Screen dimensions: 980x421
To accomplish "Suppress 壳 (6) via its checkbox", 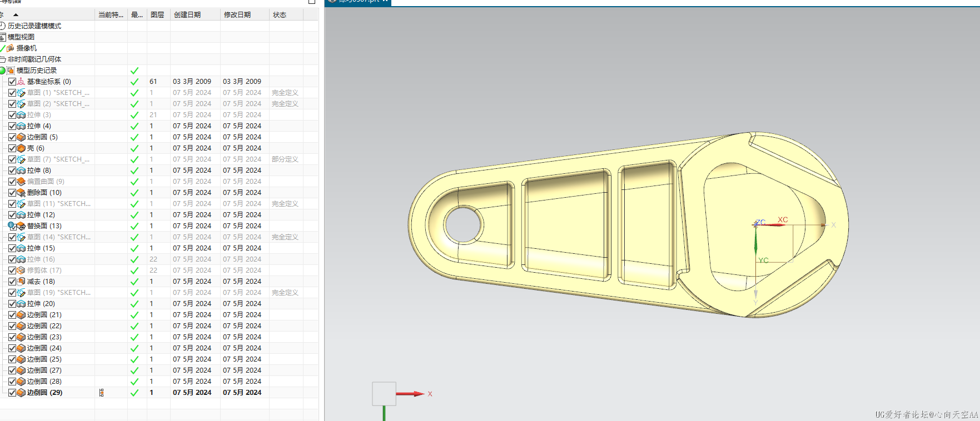I will 12,148.
